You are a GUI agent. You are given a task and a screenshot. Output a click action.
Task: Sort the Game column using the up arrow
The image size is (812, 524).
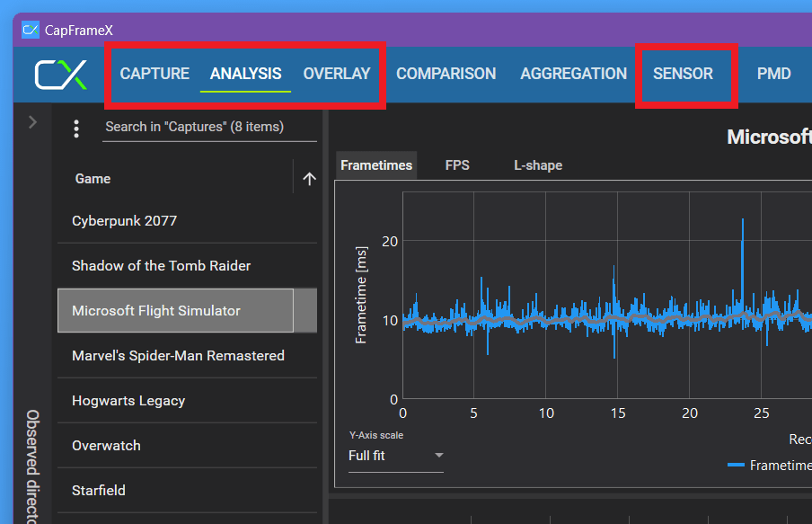point(309,179)
